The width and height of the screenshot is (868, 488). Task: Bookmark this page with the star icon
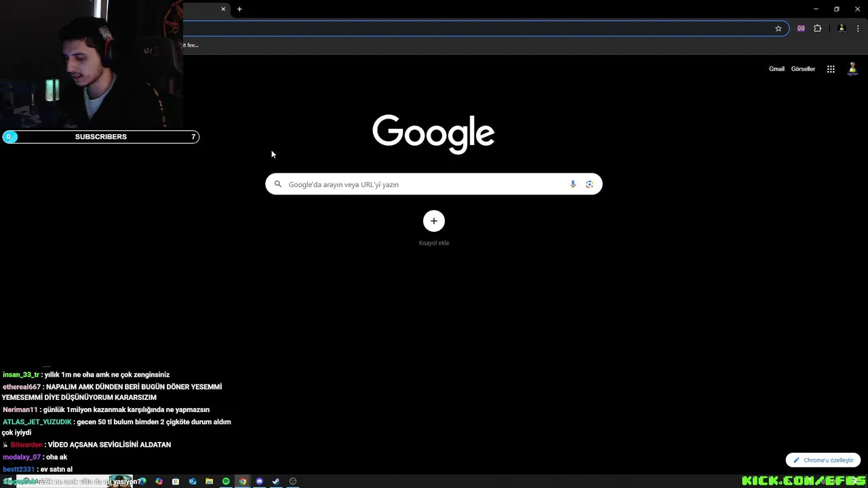point(778,28)
